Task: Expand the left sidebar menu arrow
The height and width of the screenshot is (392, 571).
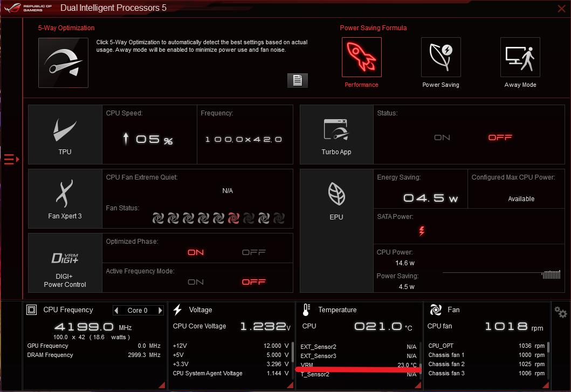Action: pyautogui.click(x=11, y=159)
